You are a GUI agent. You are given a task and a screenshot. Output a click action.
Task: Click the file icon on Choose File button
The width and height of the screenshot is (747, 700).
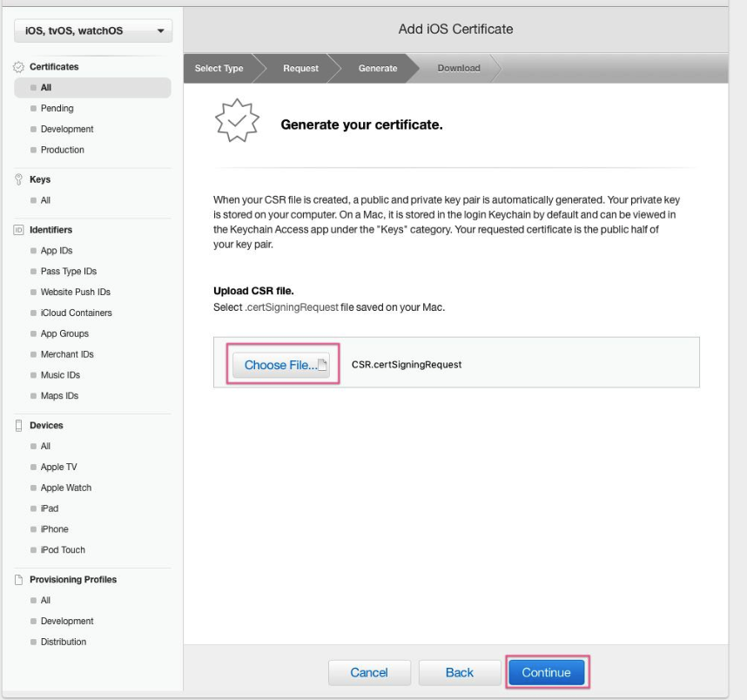(x=322, y=365)
